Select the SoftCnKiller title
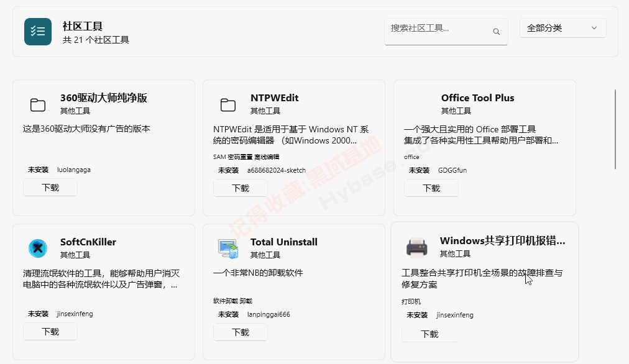629x364 pixels. tap(88, 242)
